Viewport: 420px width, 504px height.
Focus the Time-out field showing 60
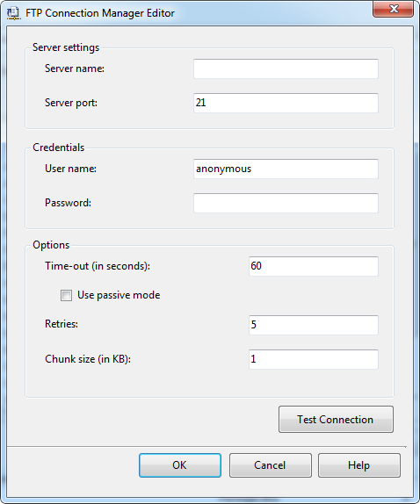point(314,266)
